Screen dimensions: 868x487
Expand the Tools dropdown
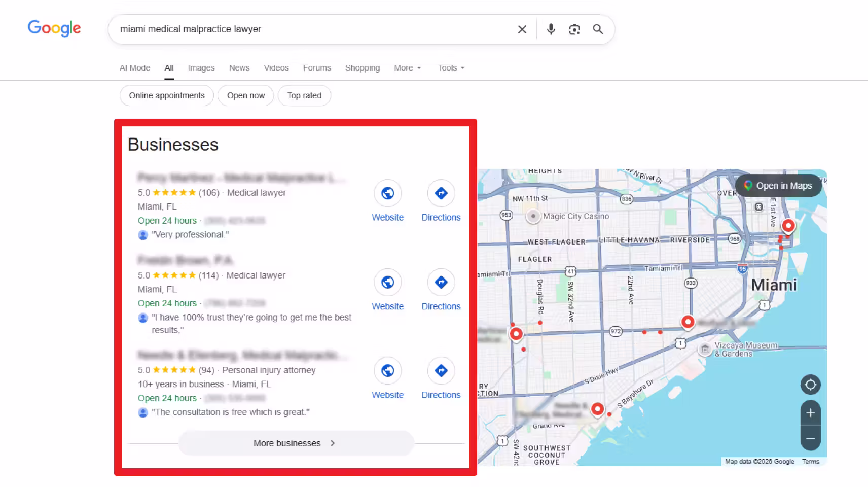point(451,67)
